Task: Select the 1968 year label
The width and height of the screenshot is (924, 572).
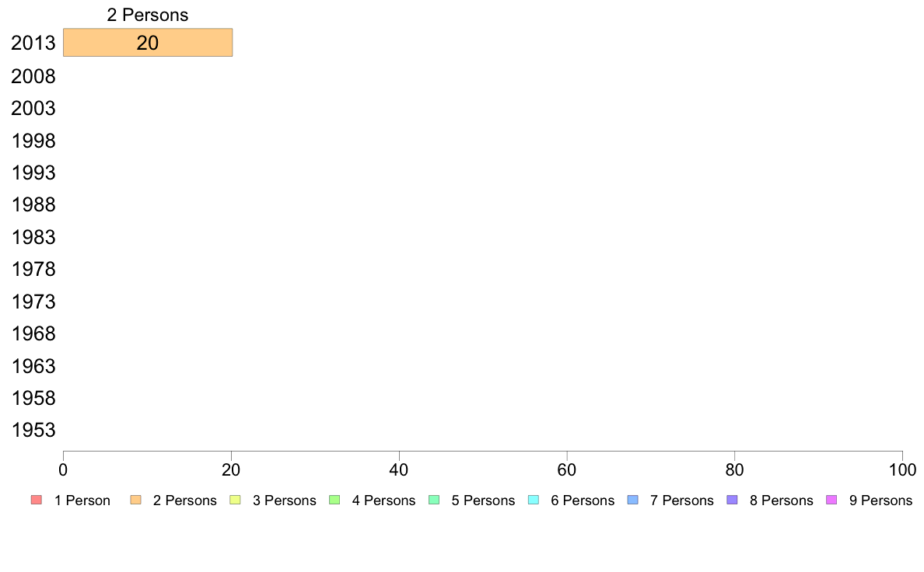Action: tap(33, 334)
